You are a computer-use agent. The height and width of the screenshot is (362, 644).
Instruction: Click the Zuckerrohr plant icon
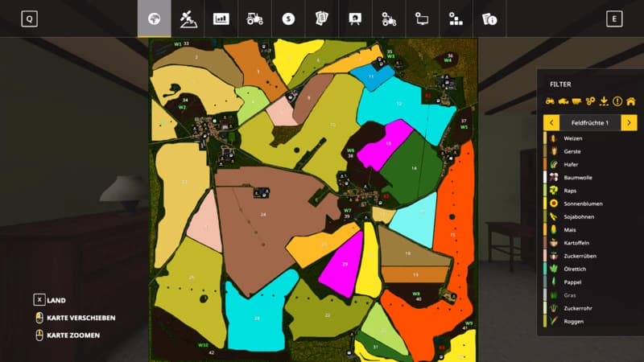point(554,308)
